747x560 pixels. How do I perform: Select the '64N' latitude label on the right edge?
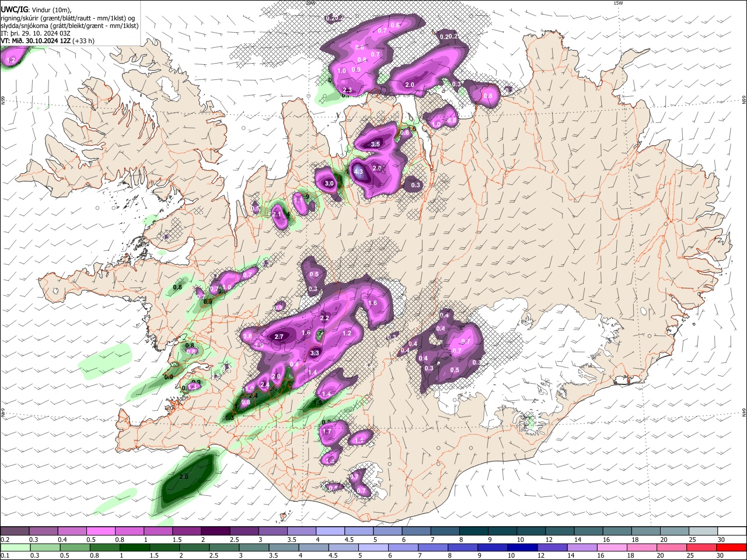pos(743,412)
